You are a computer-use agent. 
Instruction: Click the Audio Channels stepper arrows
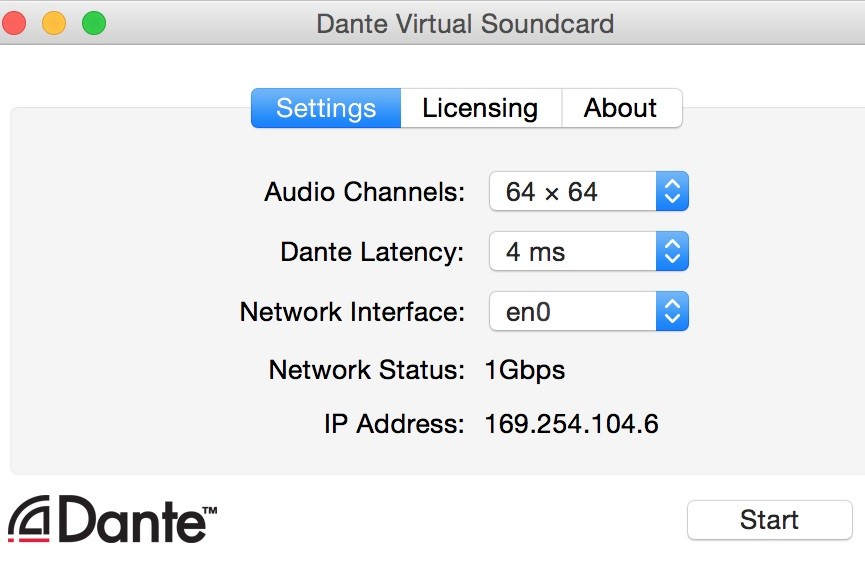[x=672, y=191]
